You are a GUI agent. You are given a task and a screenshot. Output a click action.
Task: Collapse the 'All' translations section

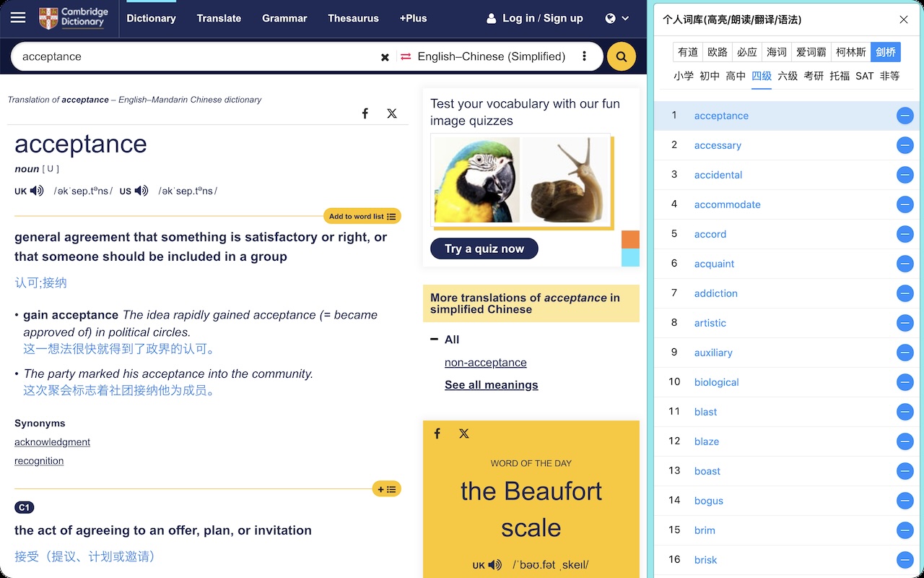(x=435, y=340)
